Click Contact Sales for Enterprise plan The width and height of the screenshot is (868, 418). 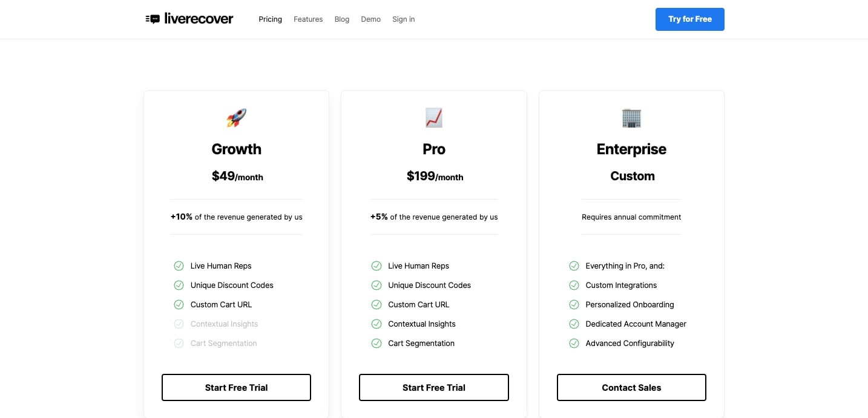pos(631,388)
